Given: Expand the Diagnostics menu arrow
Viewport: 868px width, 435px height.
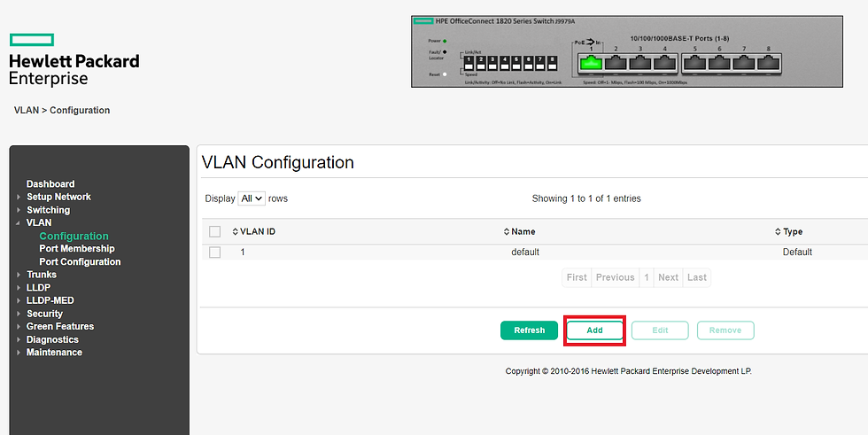Looking at the screenshot, I should coord(19,340).
